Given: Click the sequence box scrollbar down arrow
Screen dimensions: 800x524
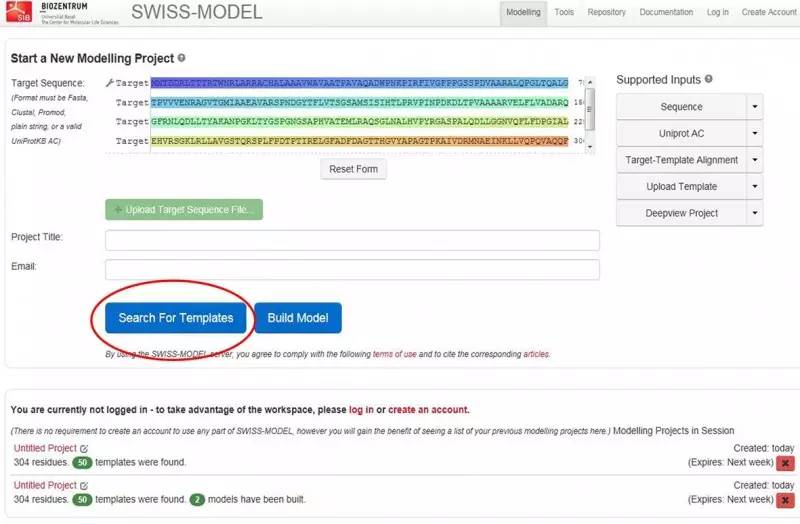Looking at the screenshot, I should tap(590, 147).
